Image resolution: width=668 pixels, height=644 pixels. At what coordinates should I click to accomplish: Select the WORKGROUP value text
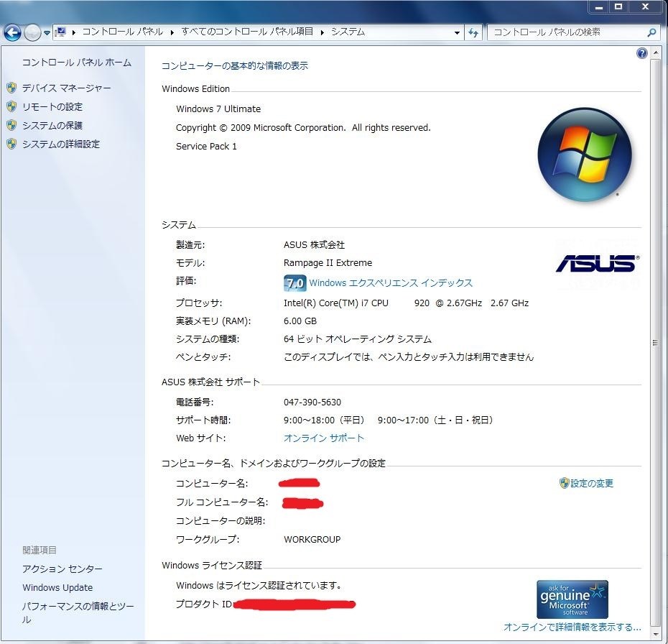312,540
